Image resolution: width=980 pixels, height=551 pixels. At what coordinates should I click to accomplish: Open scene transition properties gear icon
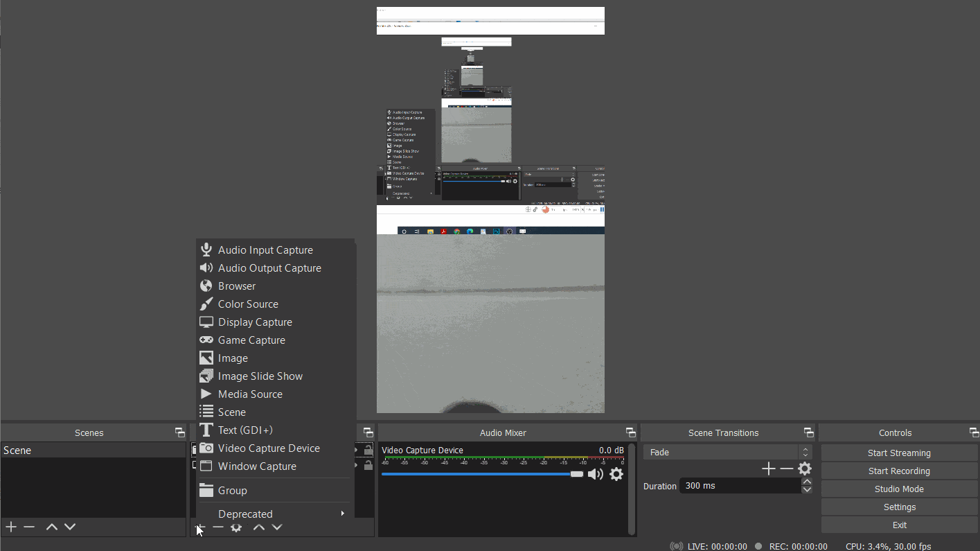pos(805,469)
